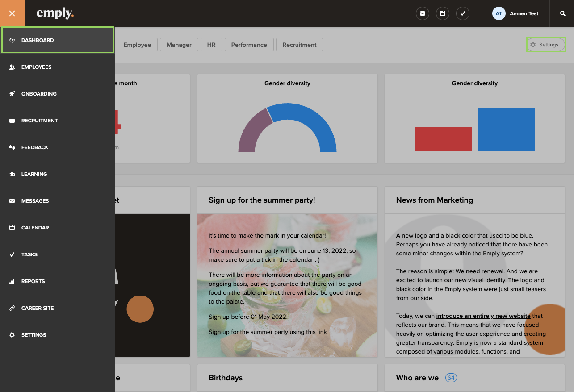Open Employees in the sidebar
The image size is (574, 392).
pyautogui.click(x=36, y=67)
